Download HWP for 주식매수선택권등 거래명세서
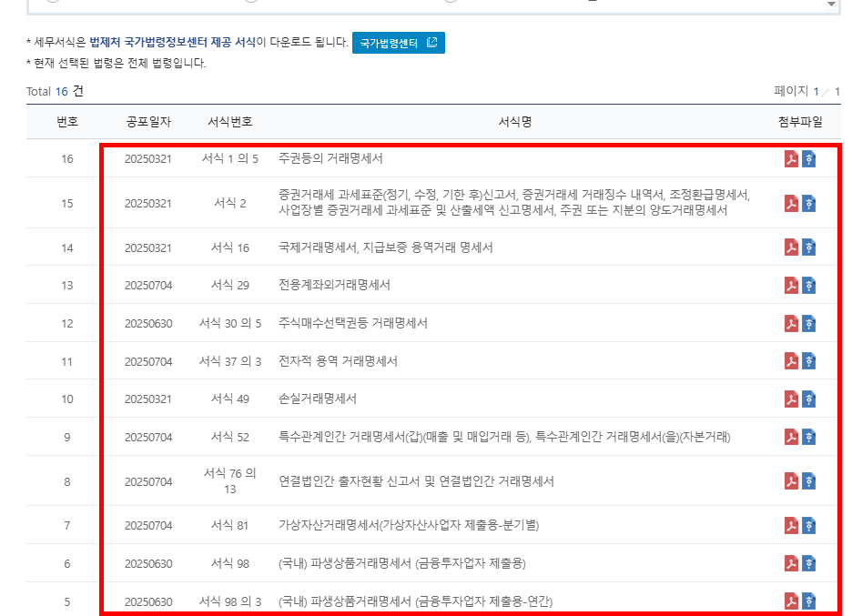This screenshot has height=616, width=852. click(810, 321)
